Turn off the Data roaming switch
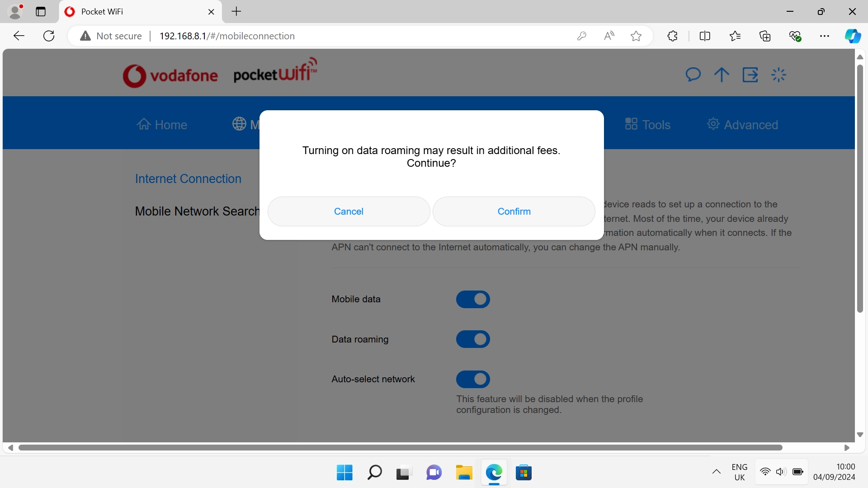The width and height of the screenshot is (868, 488). 473,339
